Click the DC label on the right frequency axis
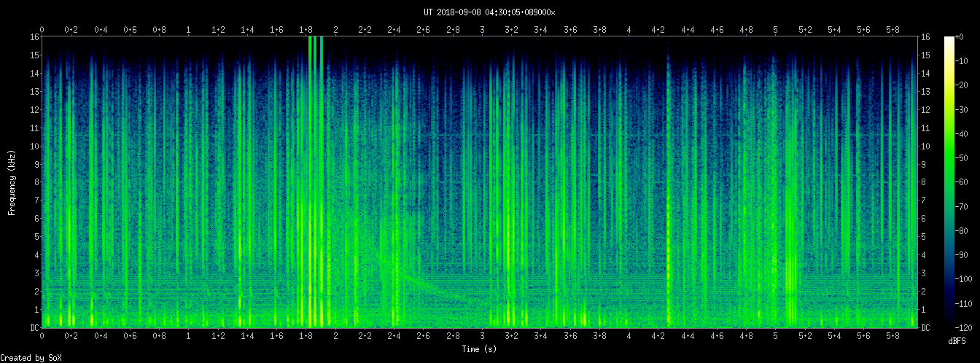 [925, 328]
